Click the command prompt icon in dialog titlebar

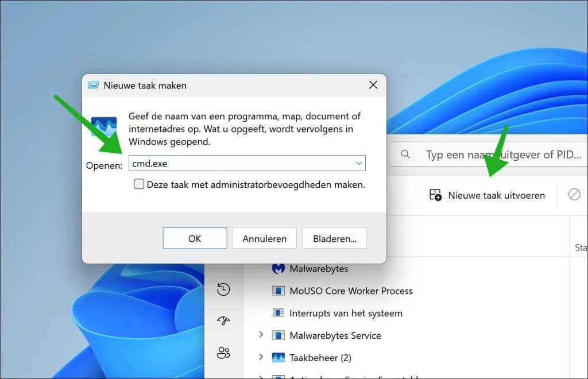[x=94, y=84]
